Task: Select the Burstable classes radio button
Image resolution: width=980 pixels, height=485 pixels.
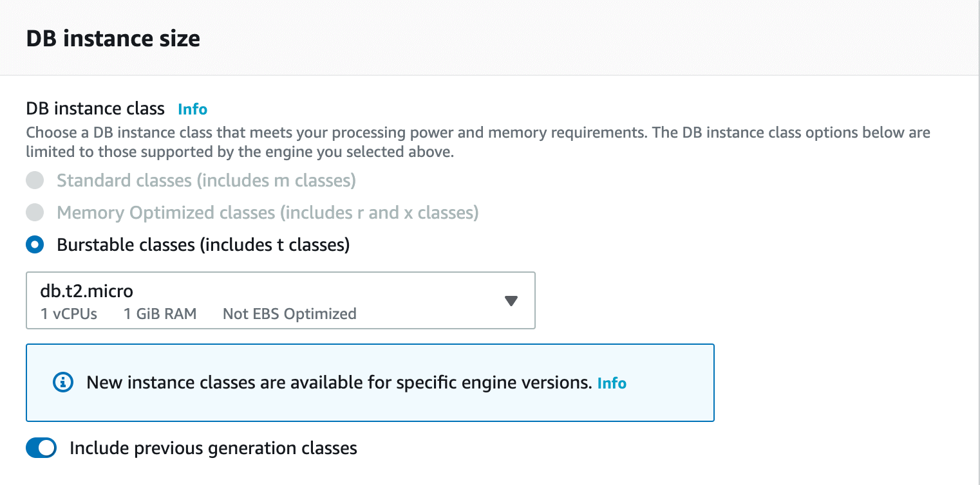Action: [x=35, y=245]
